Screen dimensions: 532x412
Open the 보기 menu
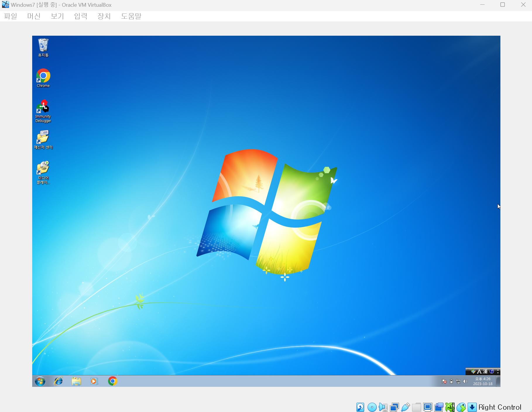(57, 16)
